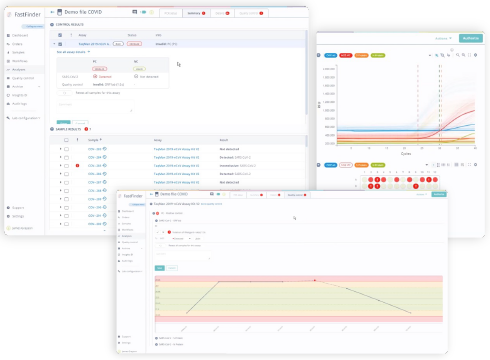
Task: Click the zoom-in magnifier above the amplification chart
Action: pyautogui.click(x=458, y=55)
